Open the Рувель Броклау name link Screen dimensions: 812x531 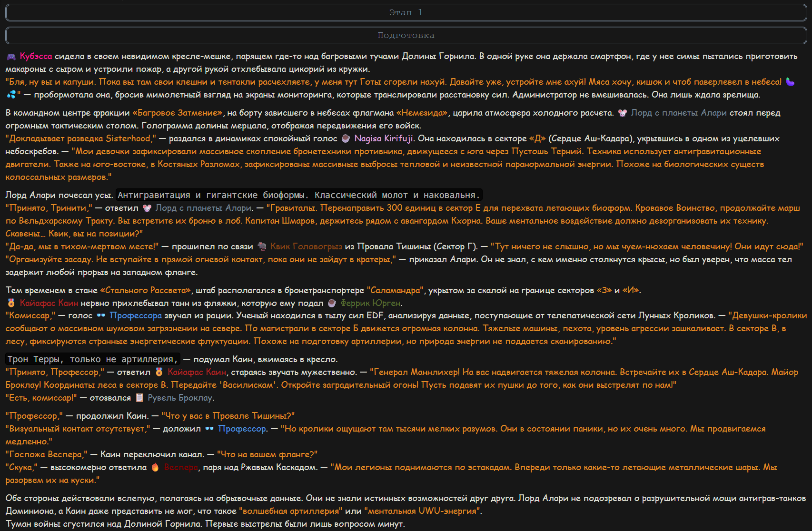coord(180,398)
